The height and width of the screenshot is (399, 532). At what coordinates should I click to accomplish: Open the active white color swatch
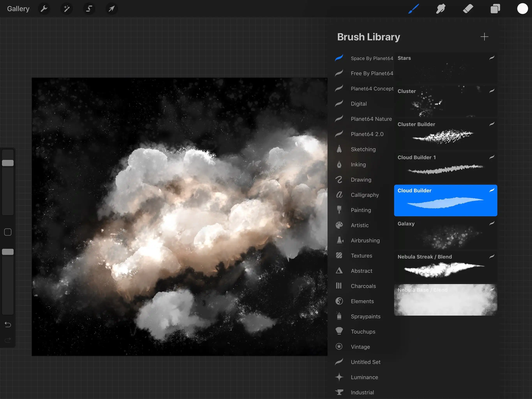522,9
